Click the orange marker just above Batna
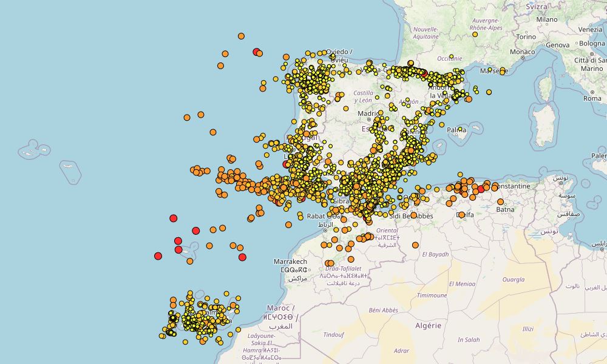Viewport: 607px width, 364px height. 501,202
